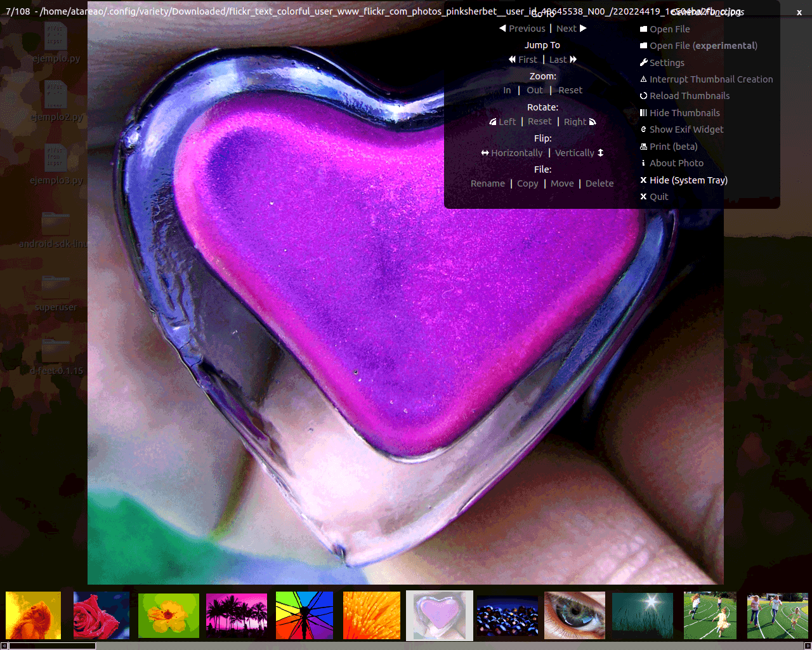Quit the image viewer
This screenshot has height=650, width=812.
point(654,197)
